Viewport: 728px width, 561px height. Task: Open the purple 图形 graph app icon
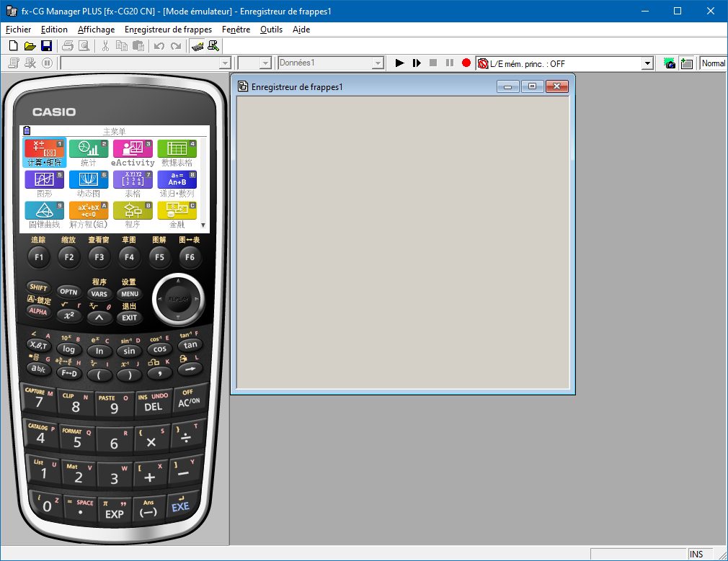(44, 184)
